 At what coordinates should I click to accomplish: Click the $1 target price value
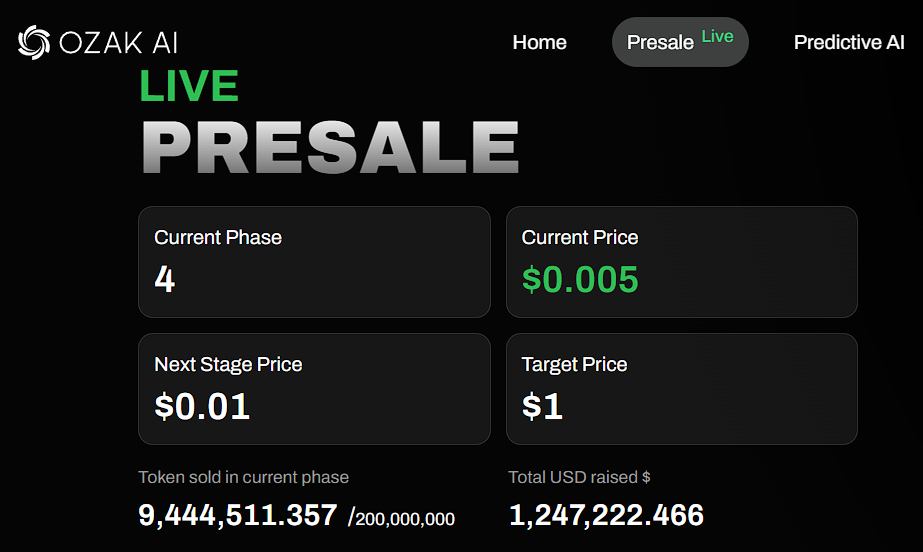tap(542, 406)
